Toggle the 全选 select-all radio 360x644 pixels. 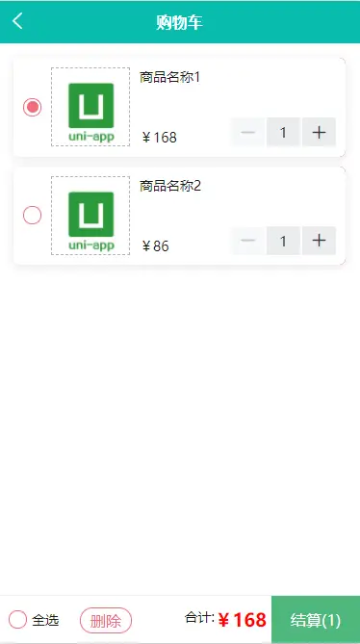point(17,619)
